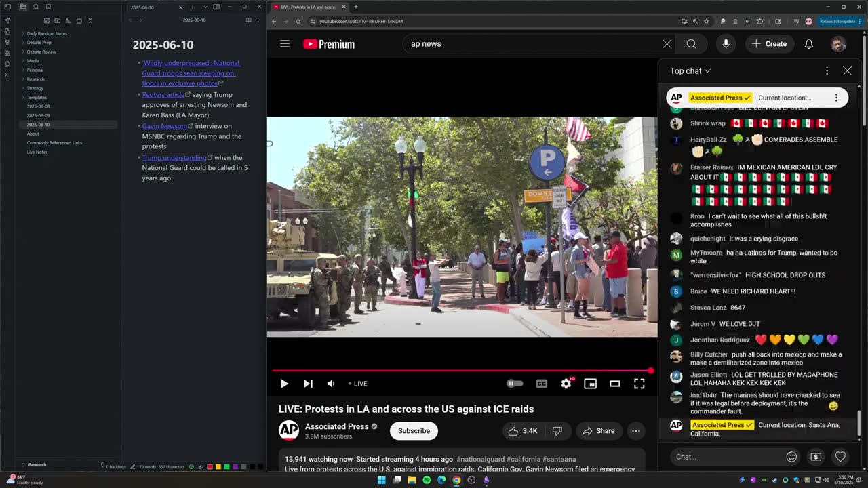Dislike the Associated Press video
Image resolution: width=868 pixels, height=488 pixels.
click(x=557, y=431)
